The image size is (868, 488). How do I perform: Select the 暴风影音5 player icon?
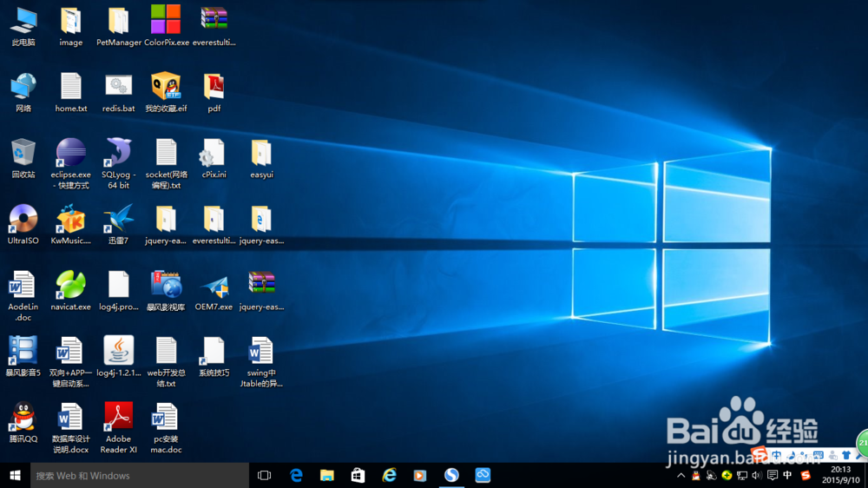pyautogui.click(x=23, y=356)
